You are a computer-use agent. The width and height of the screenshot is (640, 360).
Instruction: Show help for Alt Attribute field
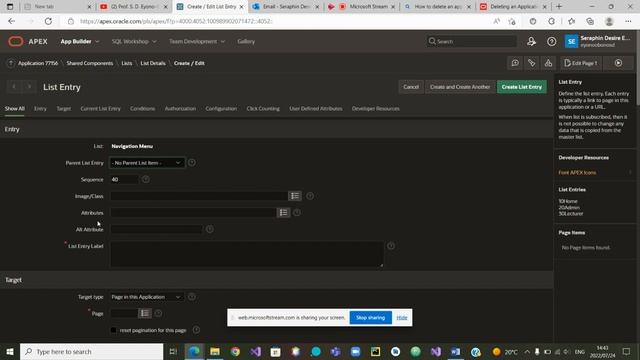[209, 229]
